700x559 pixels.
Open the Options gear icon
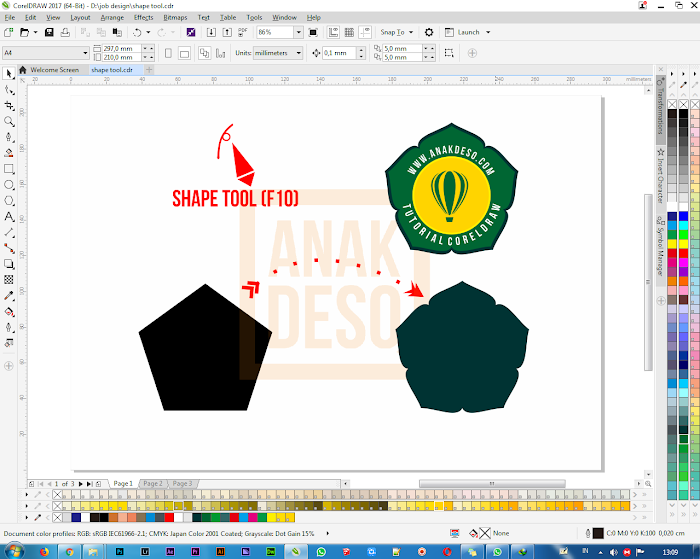[x=429, y=32]
